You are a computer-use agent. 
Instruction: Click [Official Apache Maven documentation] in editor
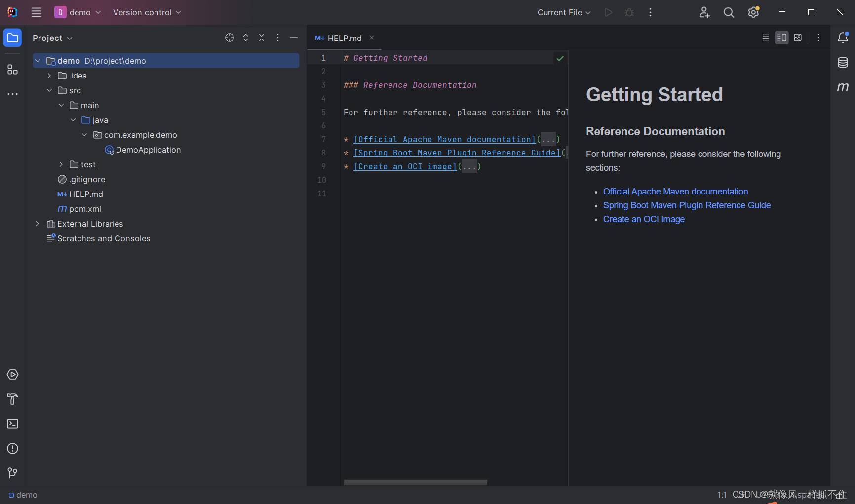click(x=445, y=139)
